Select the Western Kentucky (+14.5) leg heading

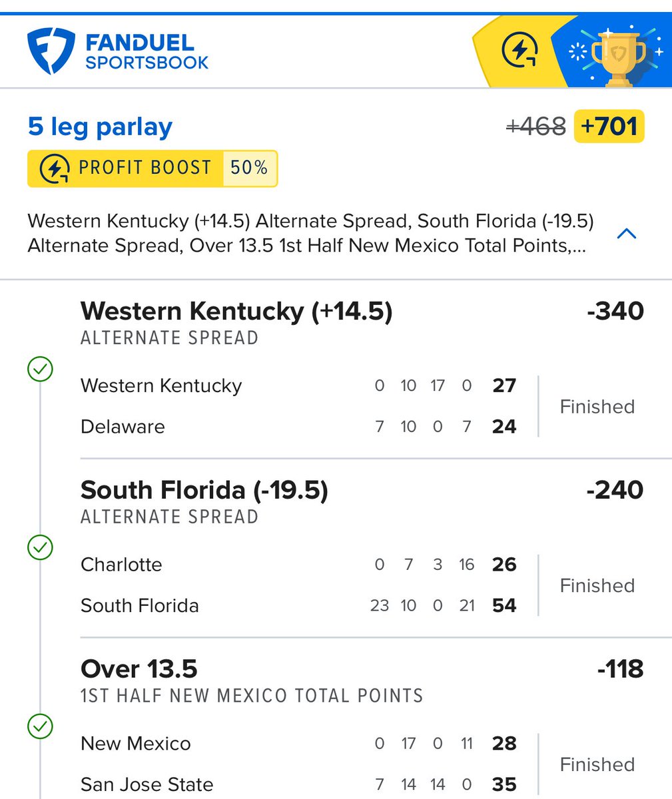pyautogui.click(x=236, y=311)
